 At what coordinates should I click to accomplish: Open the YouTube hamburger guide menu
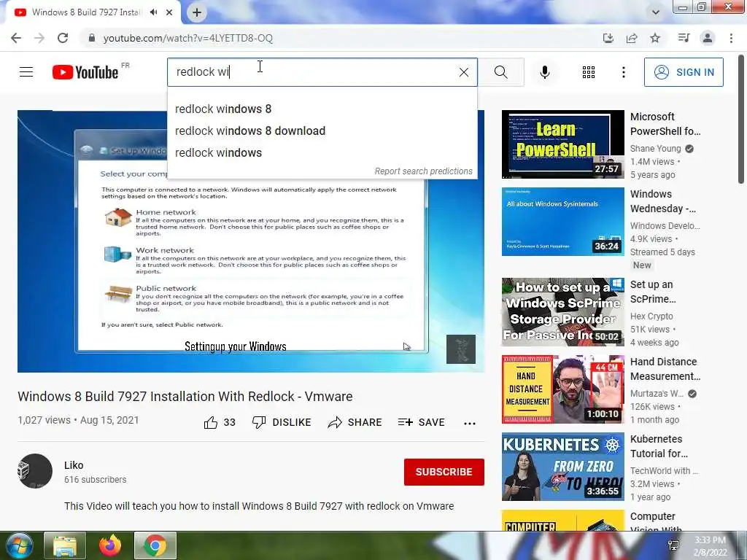click(26, 72)
